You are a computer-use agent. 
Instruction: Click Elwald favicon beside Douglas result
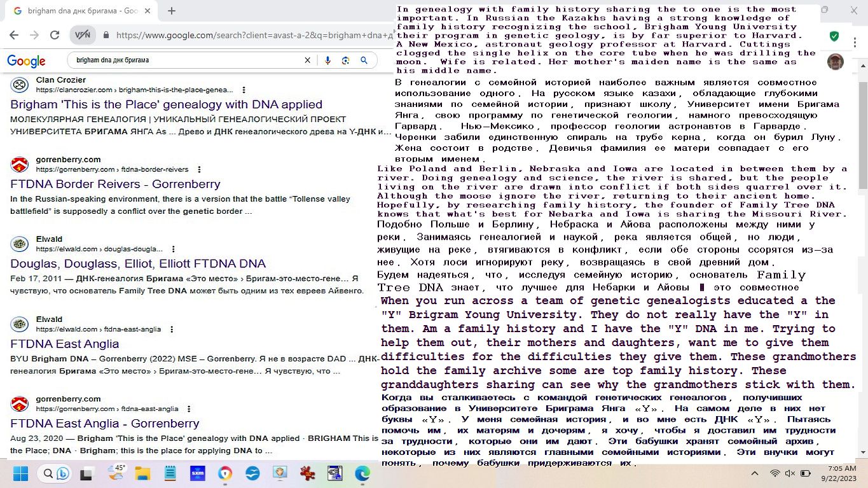tap(20, 244)
